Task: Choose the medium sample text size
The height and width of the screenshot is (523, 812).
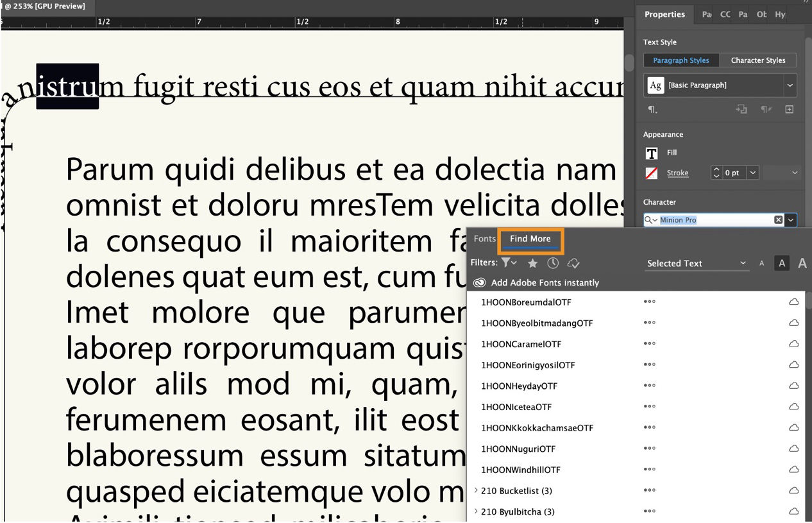Action: point(781,263)
